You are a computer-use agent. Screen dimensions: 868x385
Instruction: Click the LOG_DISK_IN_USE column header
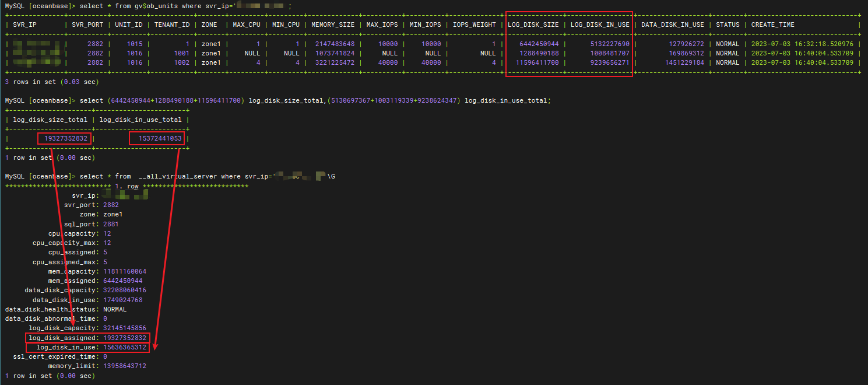599,24
